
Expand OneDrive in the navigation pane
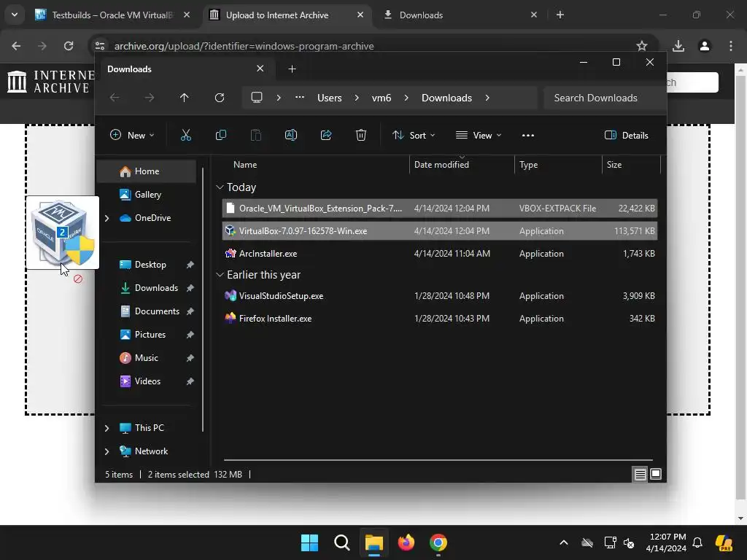click(107, 218)
